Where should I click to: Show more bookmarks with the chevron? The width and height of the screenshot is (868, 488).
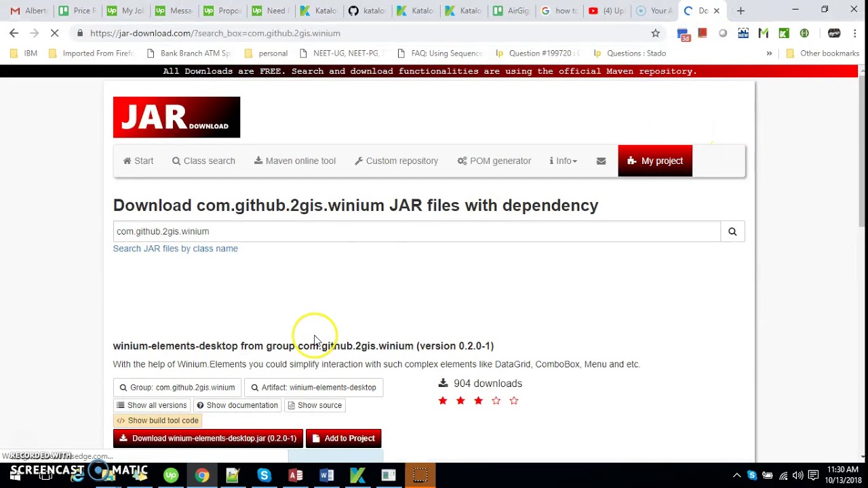coord(769,54)
